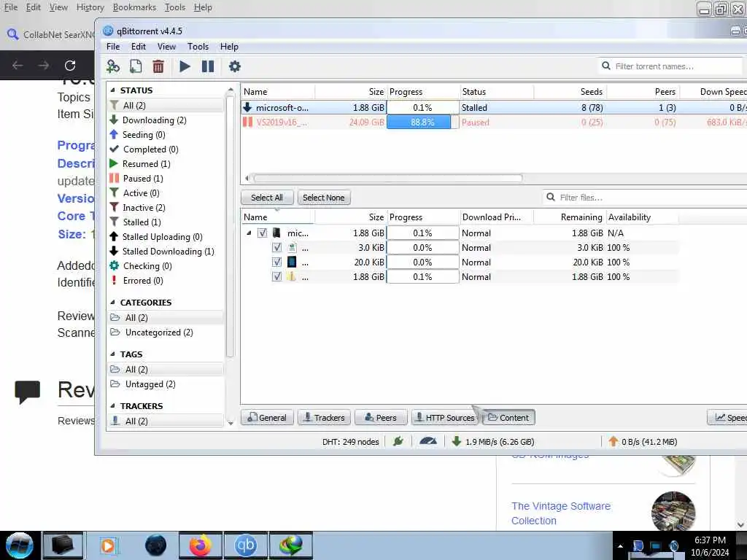Collapse the TRACKERS section
The width and height of the screenshot is (747, 560).
pos(113,405)
